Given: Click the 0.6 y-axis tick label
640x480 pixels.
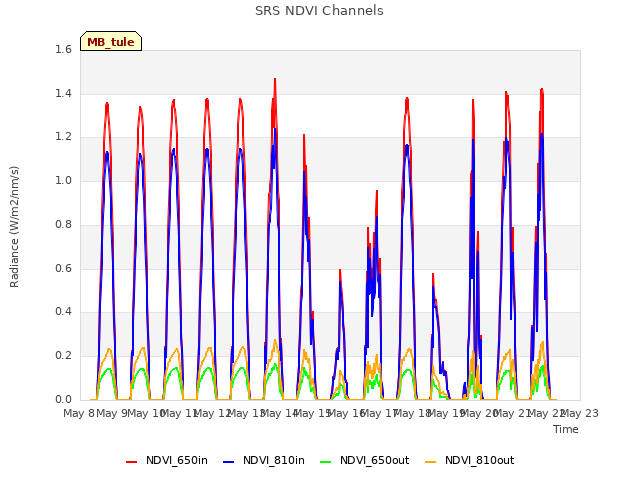Looking at the screenshot, I should coord(63,268).
